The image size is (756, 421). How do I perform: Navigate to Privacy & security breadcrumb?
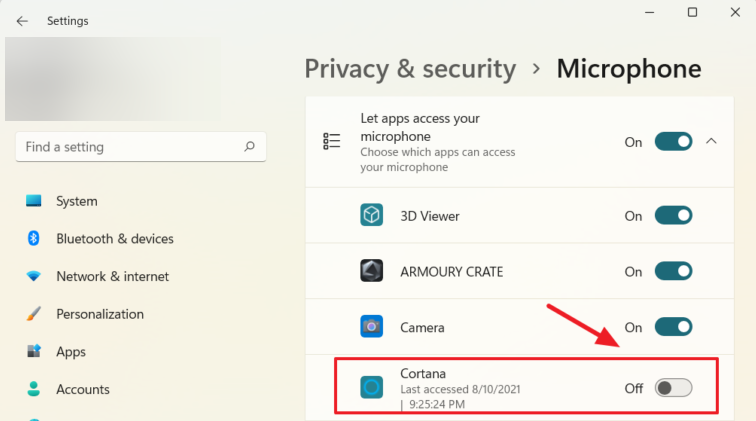pos(410,69)
